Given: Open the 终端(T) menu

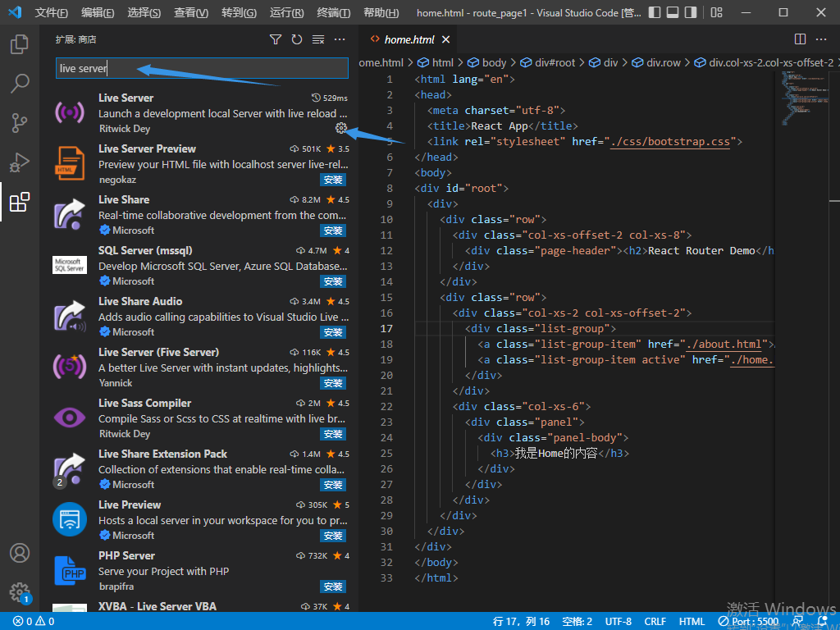Looking at the screenshot, I should (333, 12).
